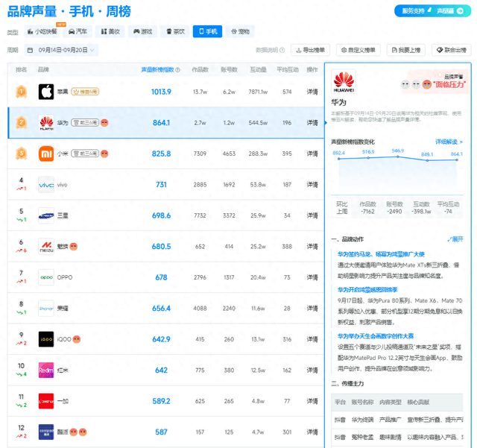Screen dimensions: 477x448
Task: Open 详情 for the 小米 row
Action: coord(312,154)
